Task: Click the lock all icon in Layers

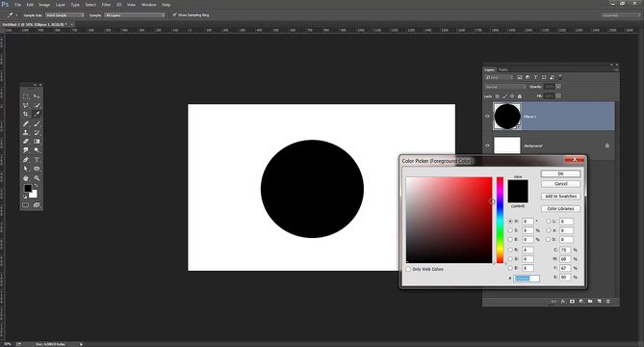Action: pyautogui.click(x=520, y=96)
